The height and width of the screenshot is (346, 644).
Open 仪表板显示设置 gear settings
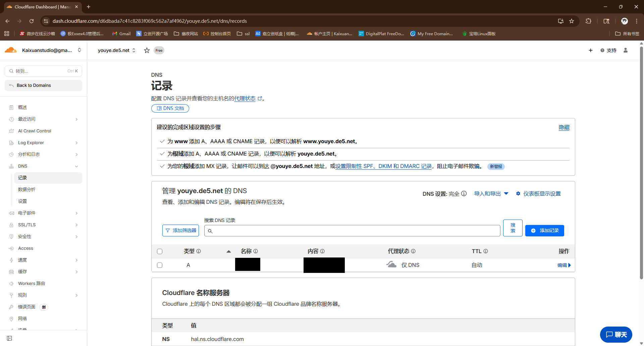538,194
